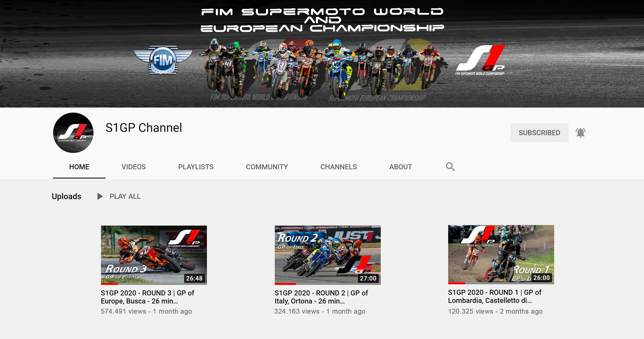
Task: Click the S1GP channel avatar logo
Action: click(x=73, y=133)
